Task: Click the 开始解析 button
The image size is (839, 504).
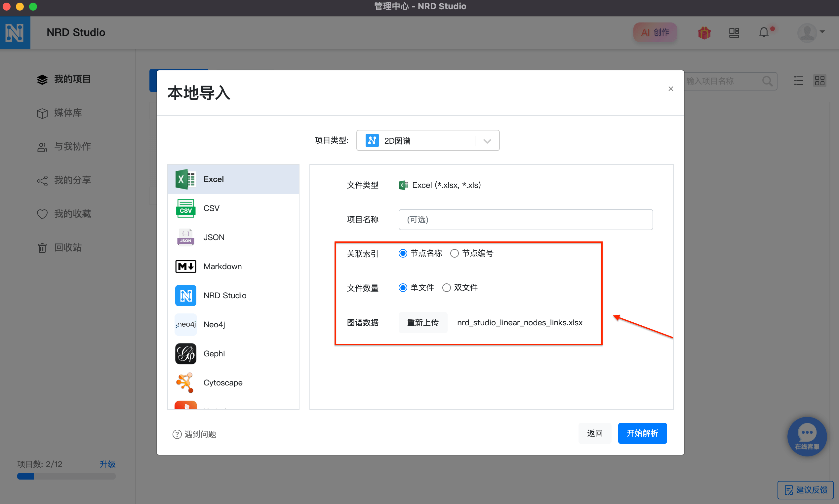Action: click(x=642, y=433)
